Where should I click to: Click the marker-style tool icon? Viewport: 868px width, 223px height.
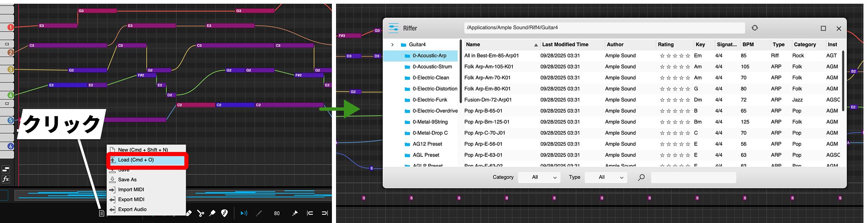(x=212, y=213)
